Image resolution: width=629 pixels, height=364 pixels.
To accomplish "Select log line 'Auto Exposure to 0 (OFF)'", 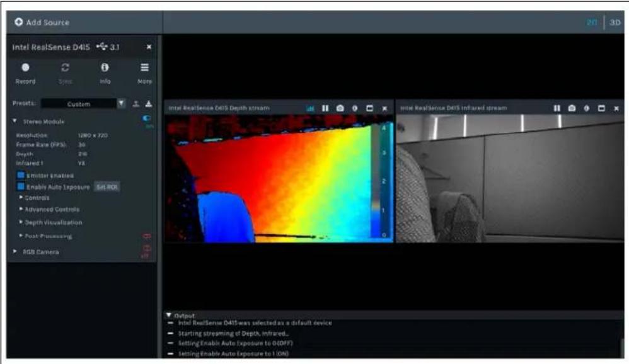I will point(236,343).
